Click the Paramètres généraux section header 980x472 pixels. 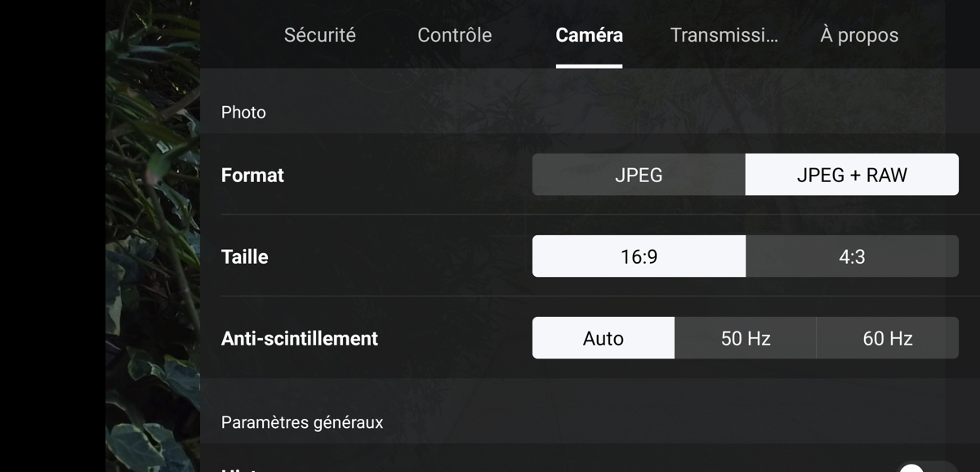pyautogui.click(x=302, y=422)
